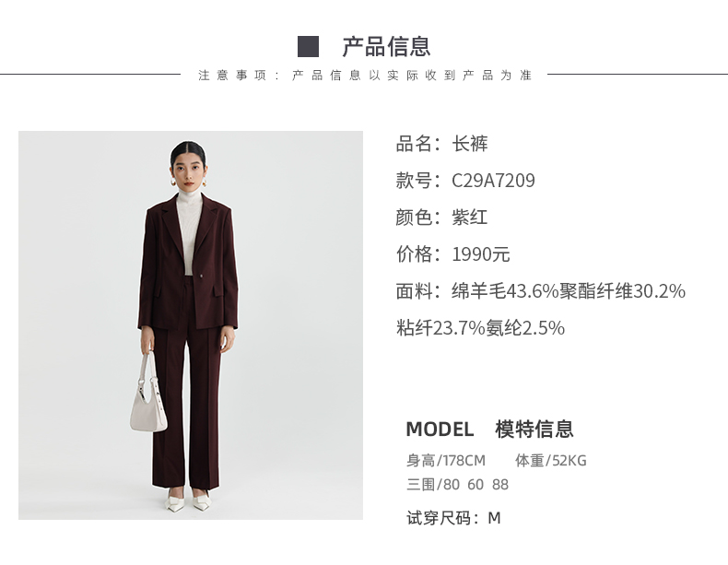Click the model height 身高/178CM

point(446,461)
